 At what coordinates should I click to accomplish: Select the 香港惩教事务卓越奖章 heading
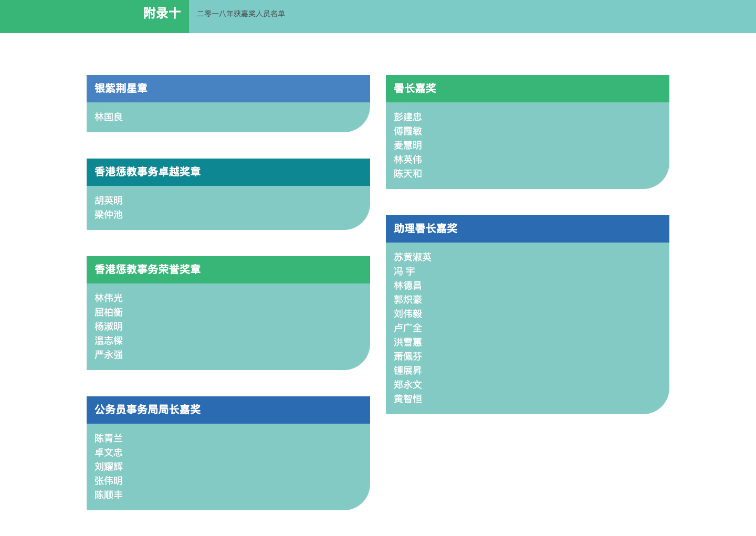(148, 172)
